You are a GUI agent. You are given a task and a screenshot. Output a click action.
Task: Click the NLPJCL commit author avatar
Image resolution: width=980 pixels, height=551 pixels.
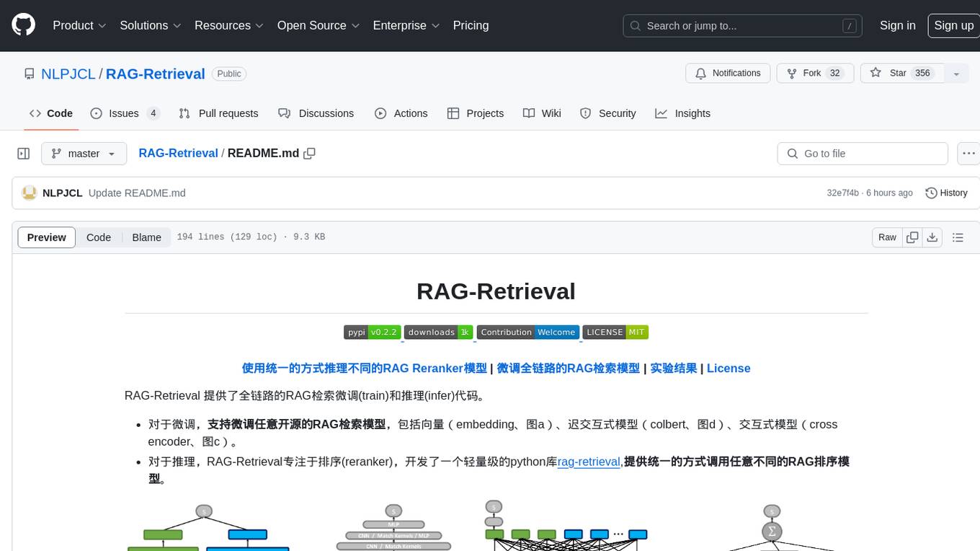tap(30, 193)
